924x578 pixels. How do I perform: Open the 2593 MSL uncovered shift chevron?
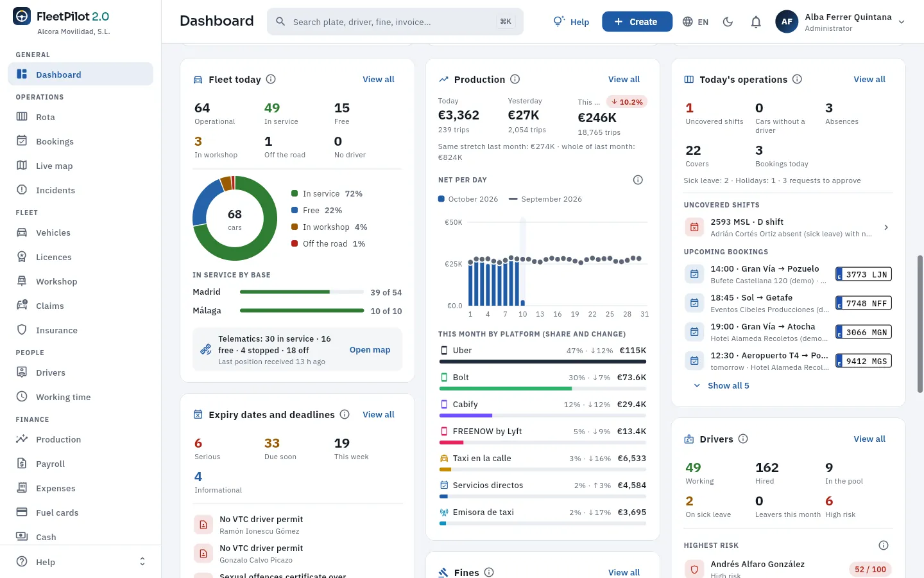click(x=886, y=227)
